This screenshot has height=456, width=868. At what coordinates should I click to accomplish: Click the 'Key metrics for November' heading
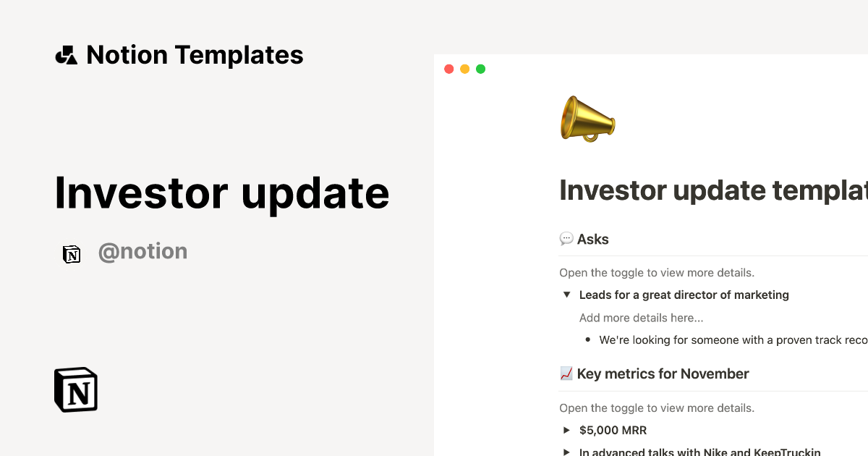[x=663, y=373]
